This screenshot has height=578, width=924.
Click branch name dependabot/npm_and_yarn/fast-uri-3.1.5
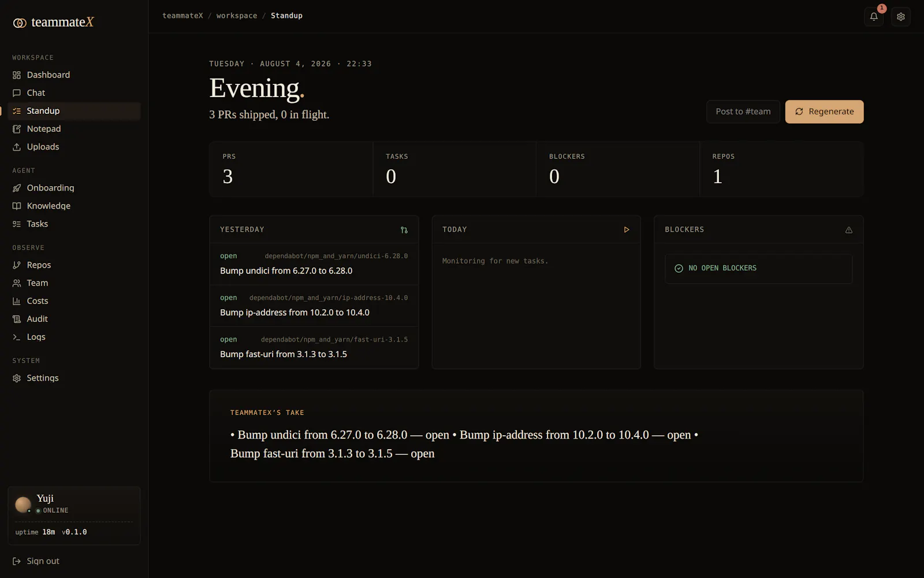tap(334, 339)
